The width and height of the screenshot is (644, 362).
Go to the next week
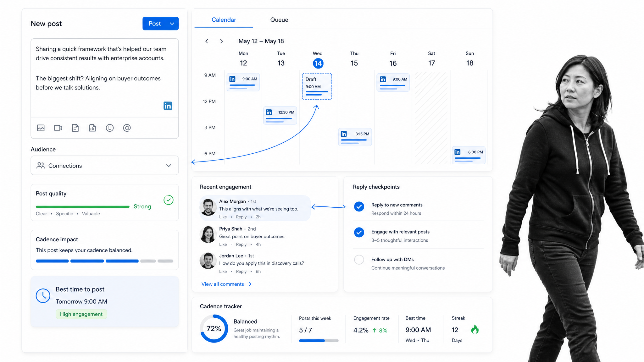pos(222,41)
